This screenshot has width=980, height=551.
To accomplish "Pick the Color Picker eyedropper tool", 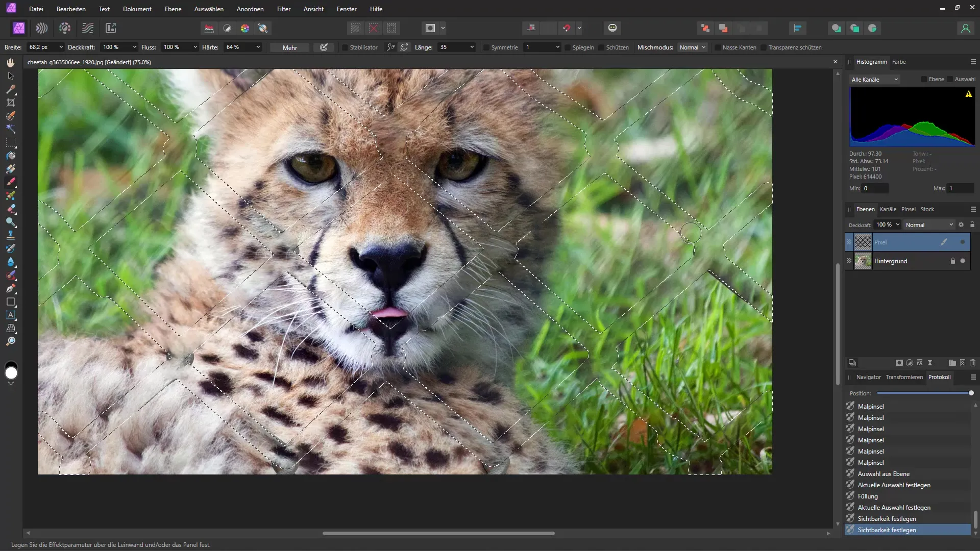I will (11, 89).
